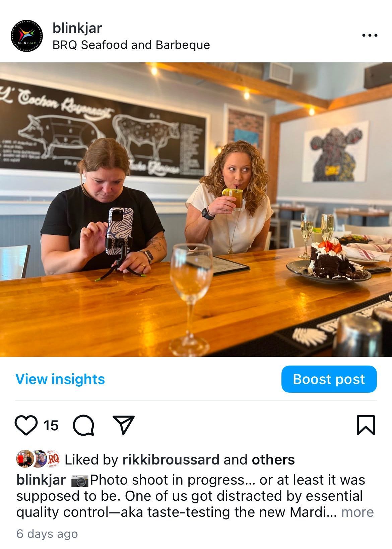Tap the BRQ liker avatar thumbnail
392x549 pixels.
(x=53, y=458)
